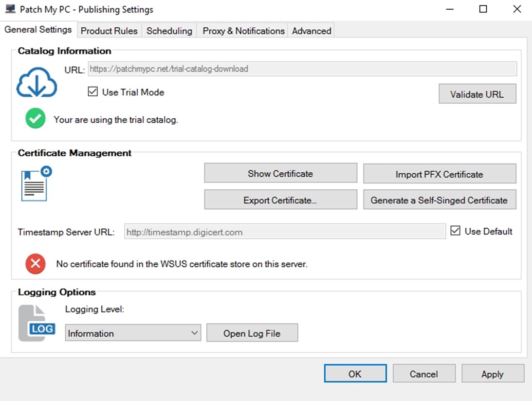Go to the Scheduling tab
This screenshot has width=532, height=401.
pos(169,31)
